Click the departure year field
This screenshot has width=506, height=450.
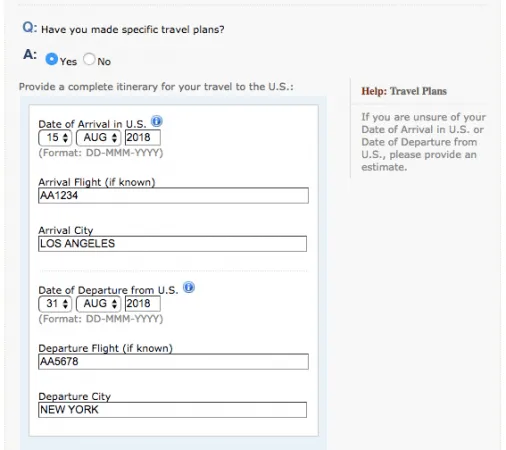[x=143, y=304]
